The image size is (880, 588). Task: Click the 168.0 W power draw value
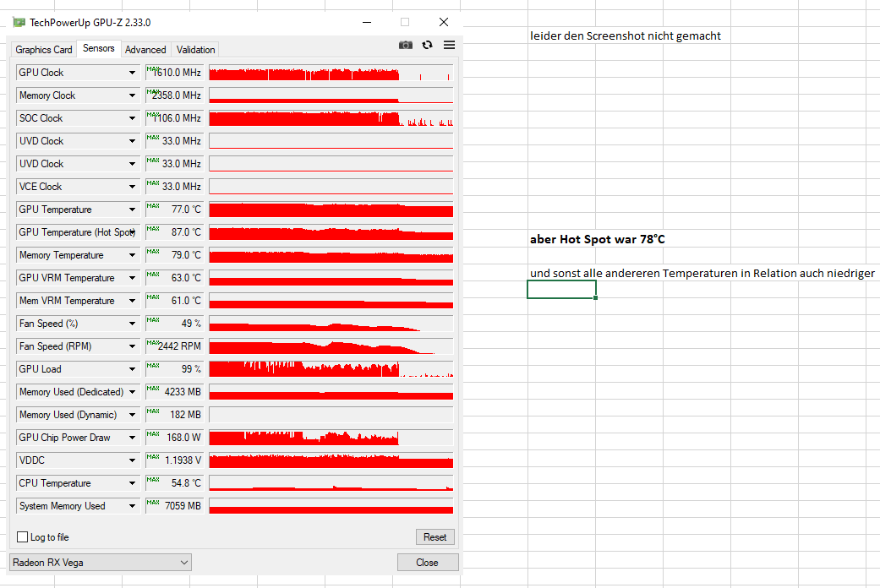tap(174, 438)
